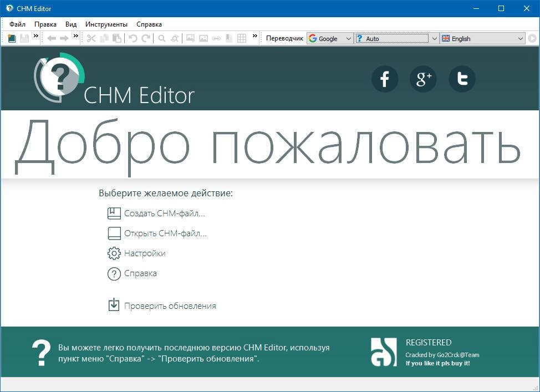Open the Google Plus social icon
The image size is (540, 392).
423,79
